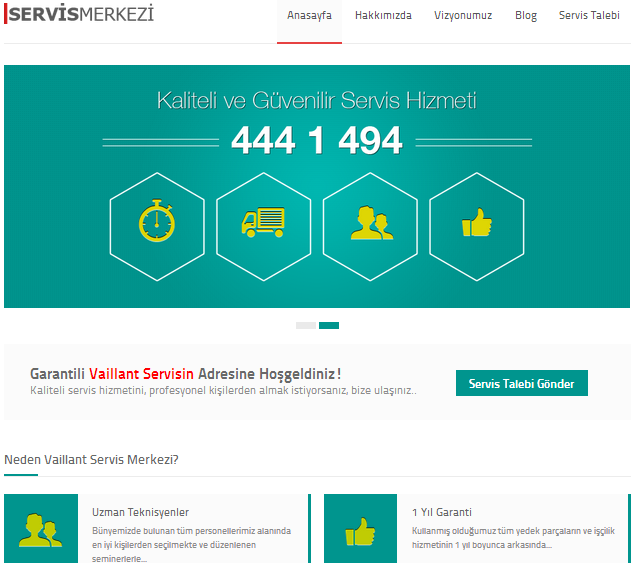This screenshot has height=568, width=632.
Task: Click the Neden Vaillant Servis Merkezi heading
Action: point(91,460)
